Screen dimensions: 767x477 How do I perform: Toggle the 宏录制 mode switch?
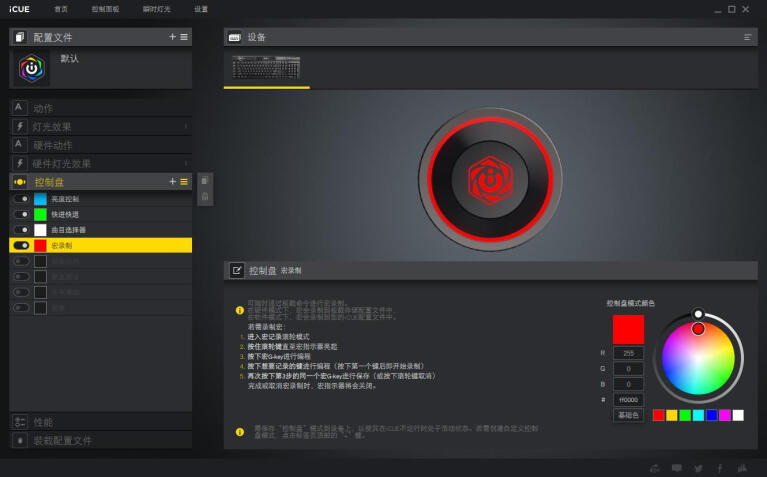21,245
